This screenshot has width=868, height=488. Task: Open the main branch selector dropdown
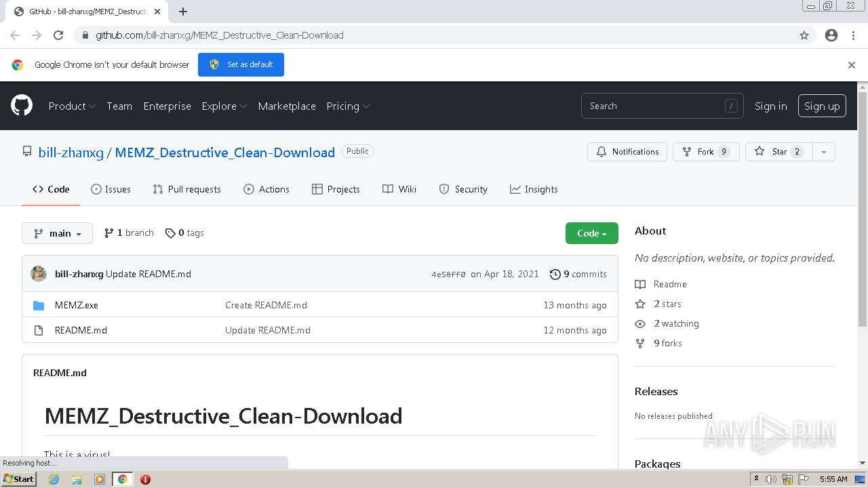coord(57,233)
